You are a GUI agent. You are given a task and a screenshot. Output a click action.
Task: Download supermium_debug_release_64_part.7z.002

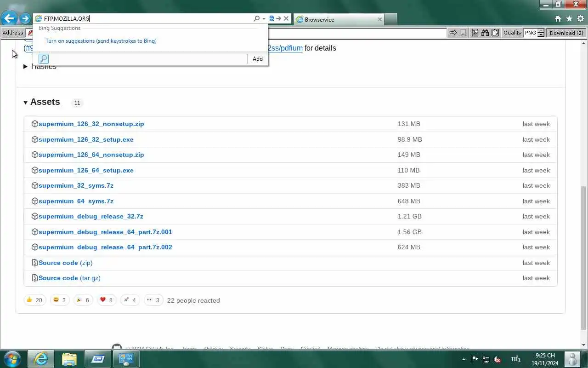(105, 247)
